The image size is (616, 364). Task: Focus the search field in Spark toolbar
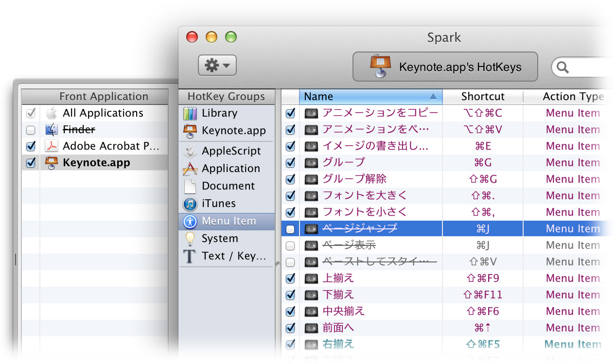point(583,67)
